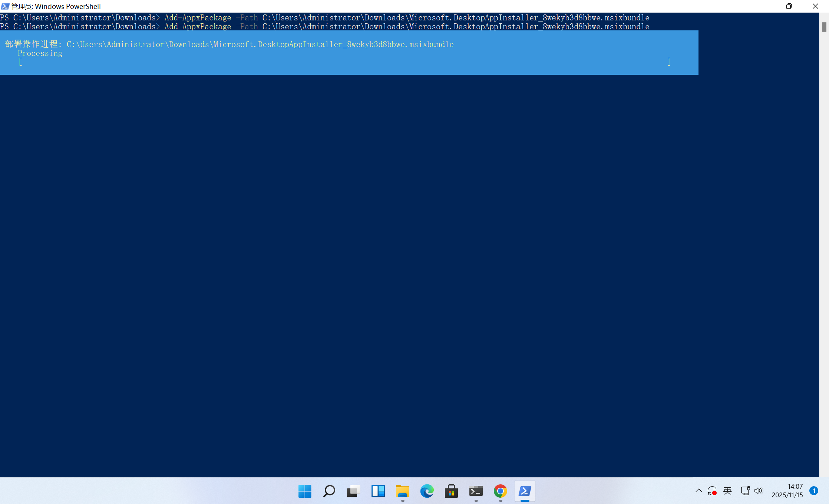Open the window menu via PowerShell title bar icon

[x=5, y=6]
